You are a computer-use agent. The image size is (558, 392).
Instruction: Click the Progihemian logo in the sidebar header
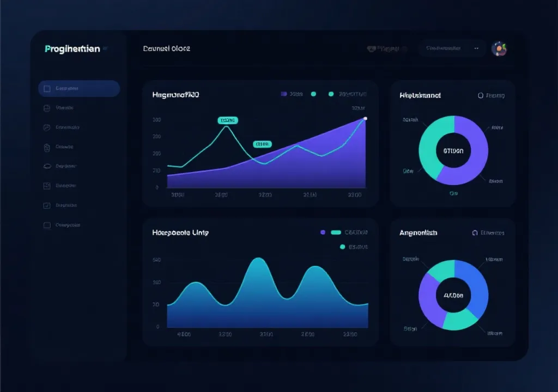72,49
